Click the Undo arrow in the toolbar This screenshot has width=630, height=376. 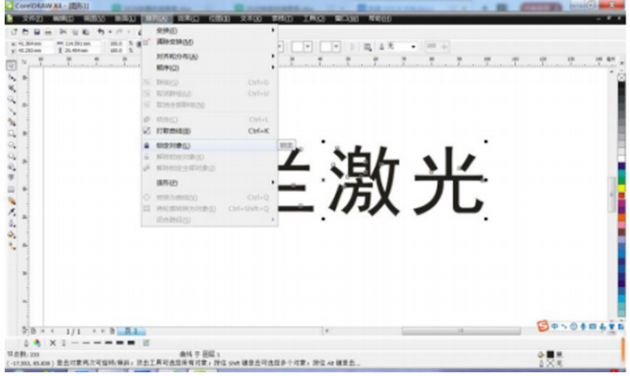point(101,32)
